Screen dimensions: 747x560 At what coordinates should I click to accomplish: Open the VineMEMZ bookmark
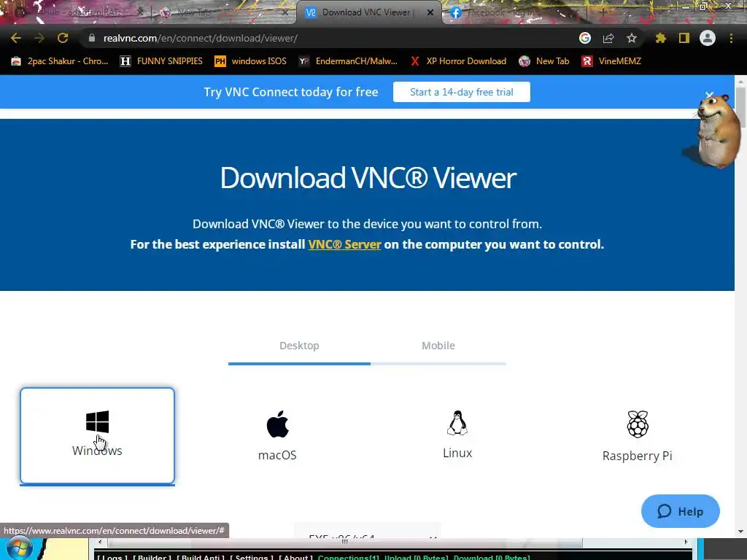[x=612, y=61]
